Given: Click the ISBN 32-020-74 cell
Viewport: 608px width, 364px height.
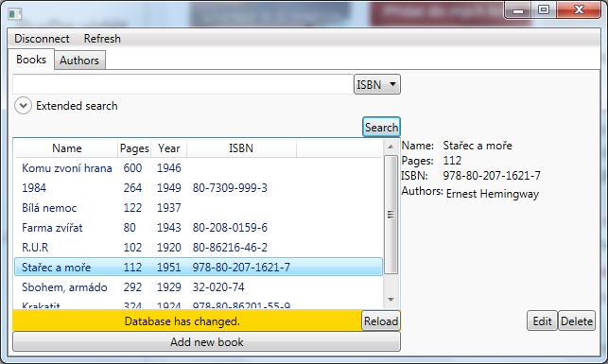Looking at the screenshot, I should click(x=218, y=287).
